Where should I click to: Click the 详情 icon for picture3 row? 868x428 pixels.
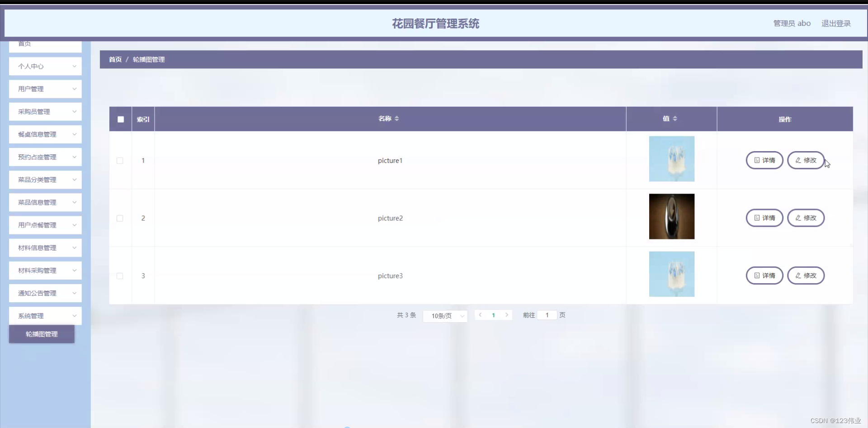tap(757, 275)
